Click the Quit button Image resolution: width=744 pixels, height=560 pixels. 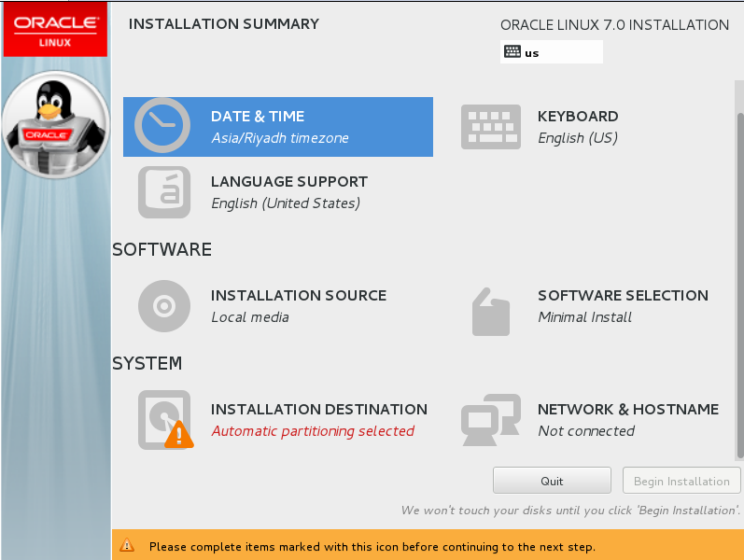pyautogui.click(x=552, y=481)
